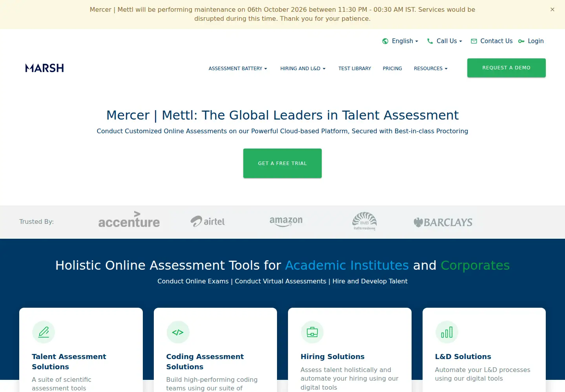Click the 'Trusted By:' label

coord(36,222)
